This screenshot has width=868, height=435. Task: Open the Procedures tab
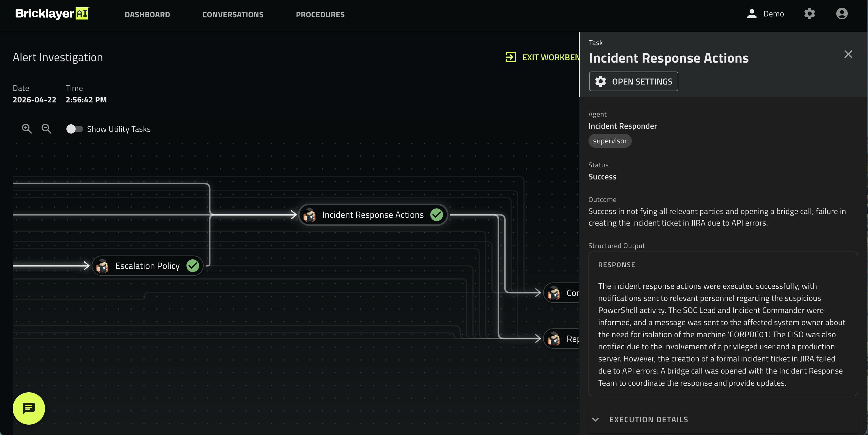point(320,14)
